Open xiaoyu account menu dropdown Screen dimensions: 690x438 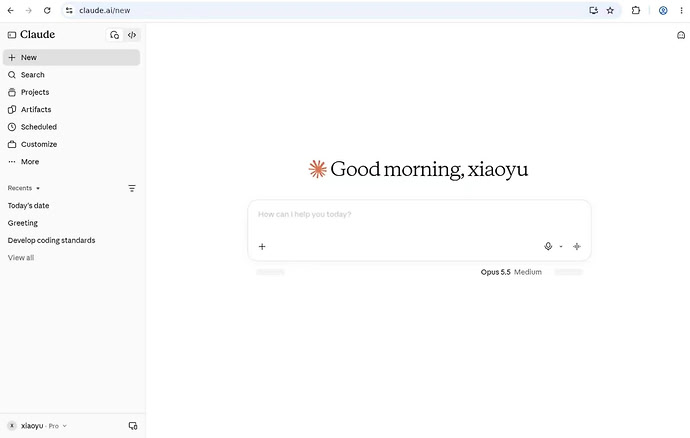(40, 426)
